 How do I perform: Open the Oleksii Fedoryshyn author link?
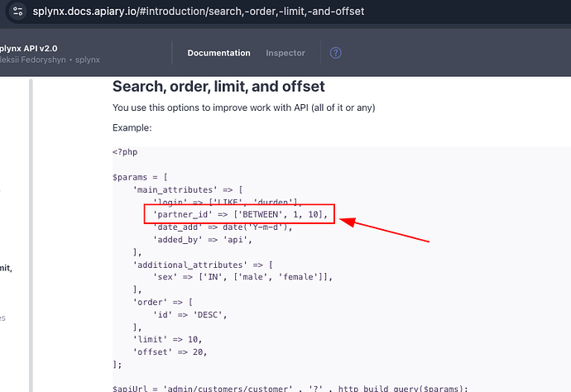pos(35,61)
